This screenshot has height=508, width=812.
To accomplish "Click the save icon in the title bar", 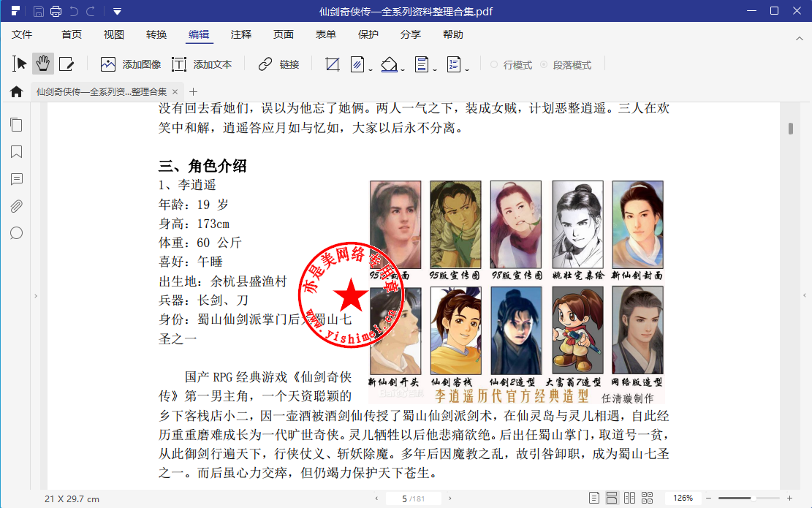I will click(38, 11).
